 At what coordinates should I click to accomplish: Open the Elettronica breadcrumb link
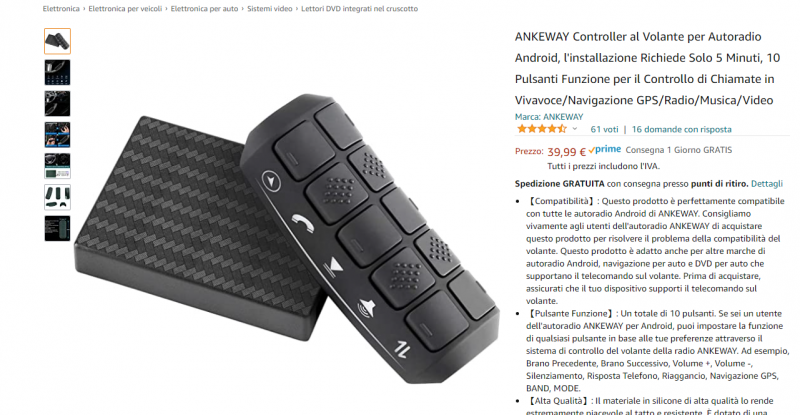tap(61, 9)
